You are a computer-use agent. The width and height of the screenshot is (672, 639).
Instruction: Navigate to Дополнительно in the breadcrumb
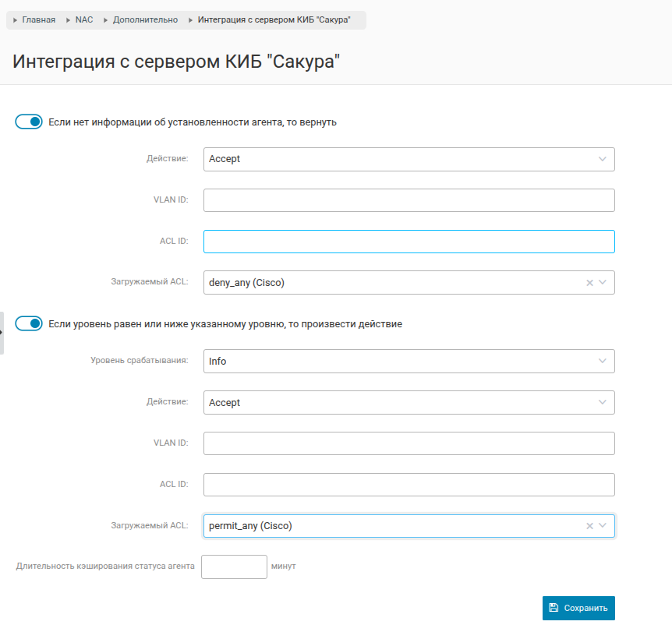click(145, 19)
